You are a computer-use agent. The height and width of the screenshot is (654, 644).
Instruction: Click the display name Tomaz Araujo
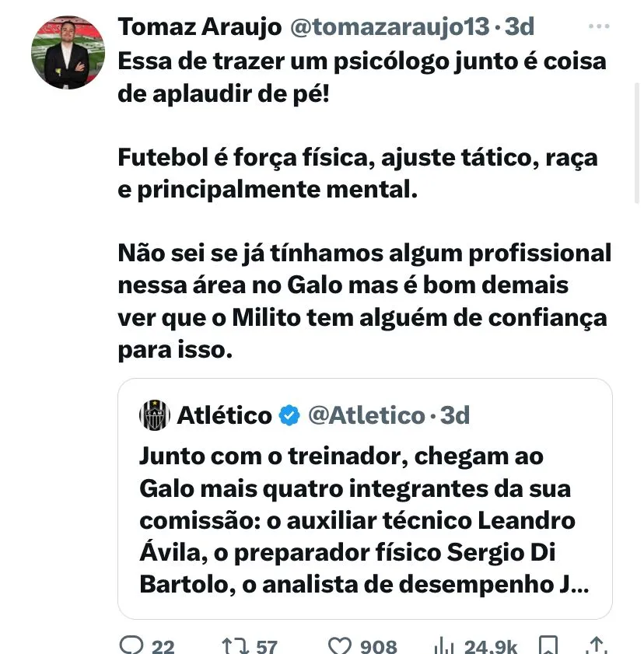198,27
